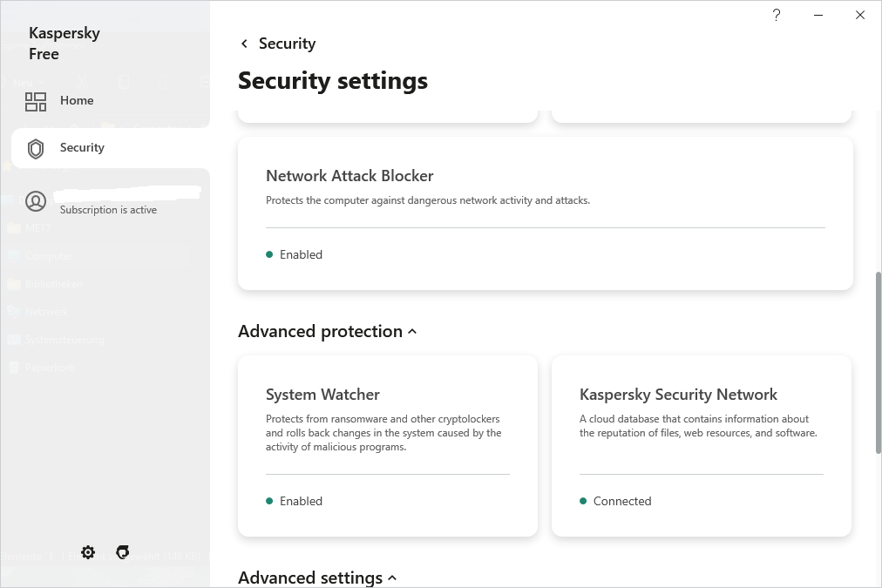Viewport: 882px width, 588px height.
Task: Go back using the left arrow
Action: [x=244, y=44]
